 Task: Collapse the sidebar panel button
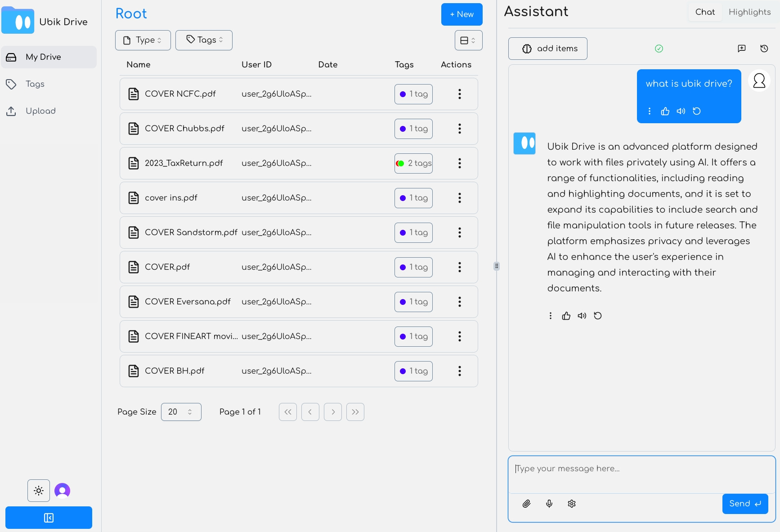49,518
